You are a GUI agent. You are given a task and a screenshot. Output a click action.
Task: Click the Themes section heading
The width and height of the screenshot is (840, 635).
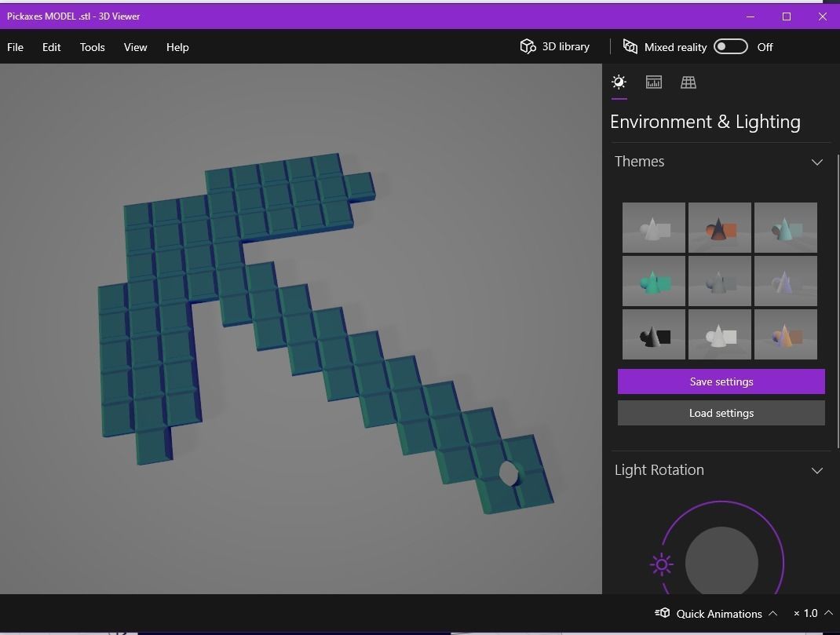[x=639, y=162]
